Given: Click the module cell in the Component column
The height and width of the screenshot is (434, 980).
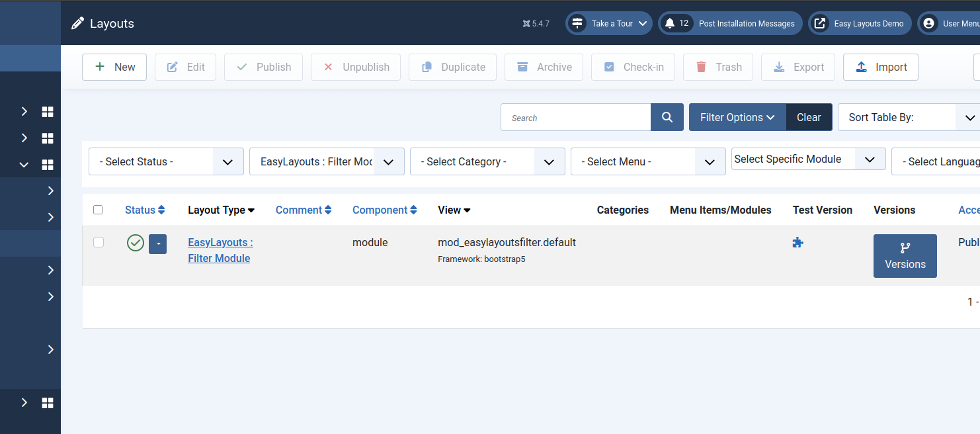Looking at the screenshot, I should tap(370, 242).
